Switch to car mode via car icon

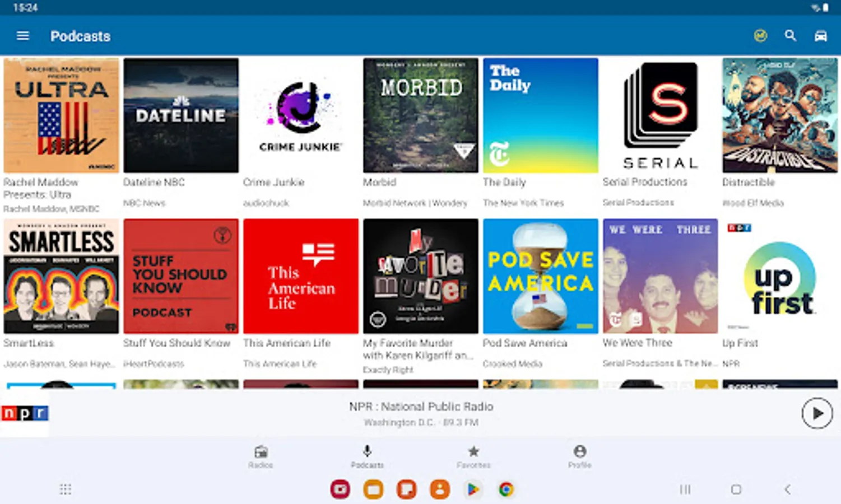[821, 36]
